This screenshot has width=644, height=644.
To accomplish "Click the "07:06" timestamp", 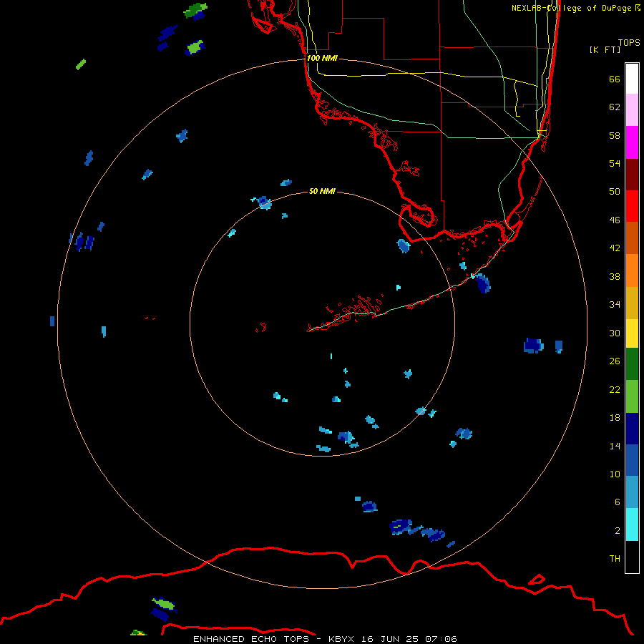I will (441, 639).
